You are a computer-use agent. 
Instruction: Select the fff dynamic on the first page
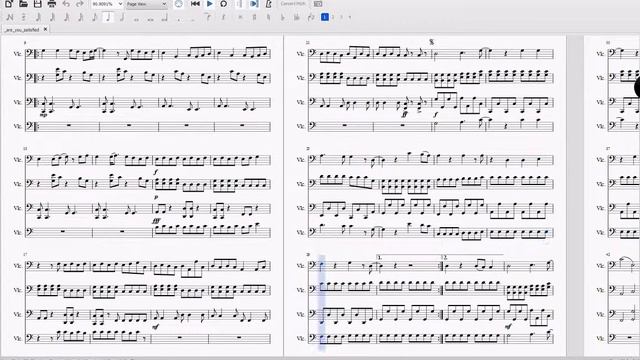(x=156, y=221)
